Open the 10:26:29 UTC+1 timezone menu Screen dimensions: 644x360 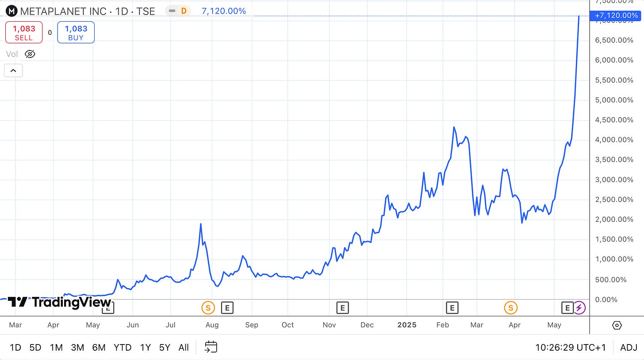[x=571, y=348]
